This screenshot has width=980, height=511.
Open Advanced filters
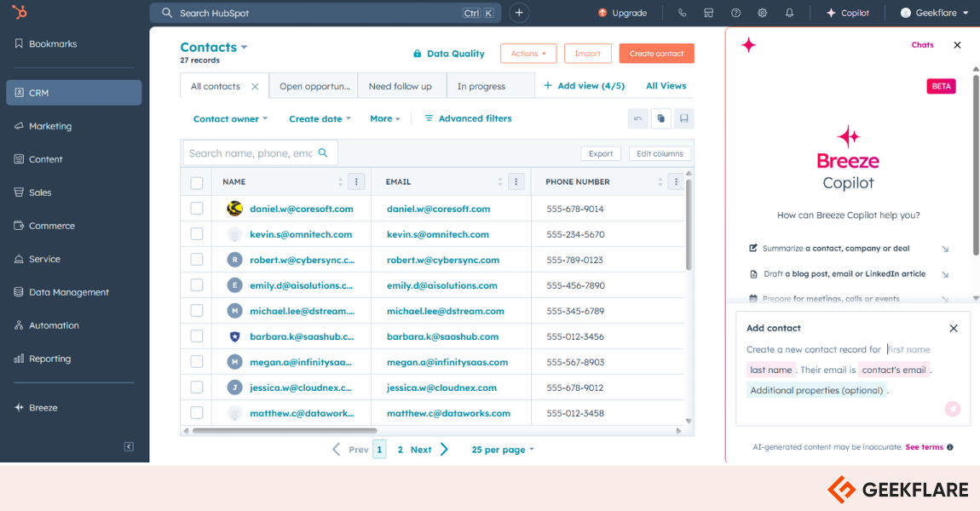click(468, 118)
